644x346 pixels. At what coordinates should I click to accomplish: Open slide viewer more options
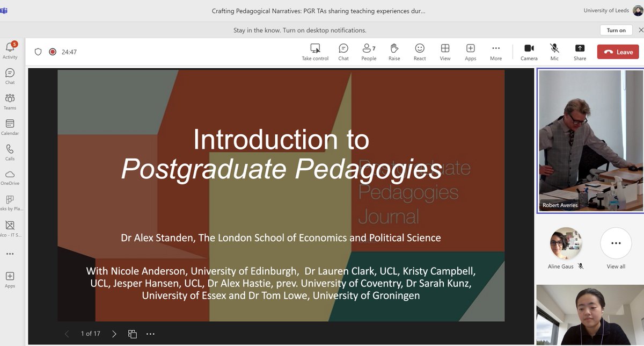[x=150, y=334]
